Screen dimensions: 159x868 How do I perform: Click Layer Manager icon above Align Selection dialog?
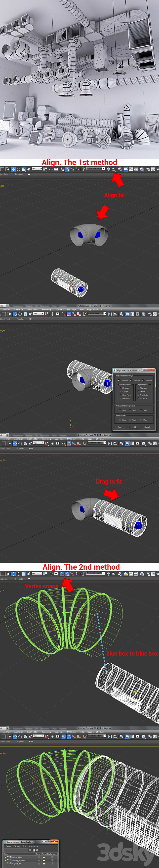click(x=121, y=314)
